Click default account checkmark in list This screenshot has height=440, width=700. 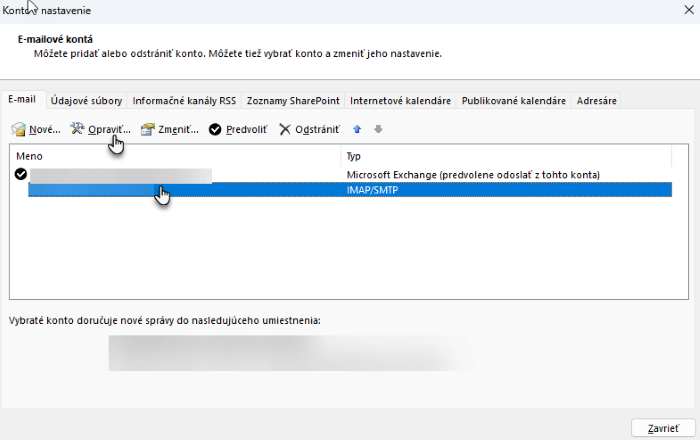(21, 174)
